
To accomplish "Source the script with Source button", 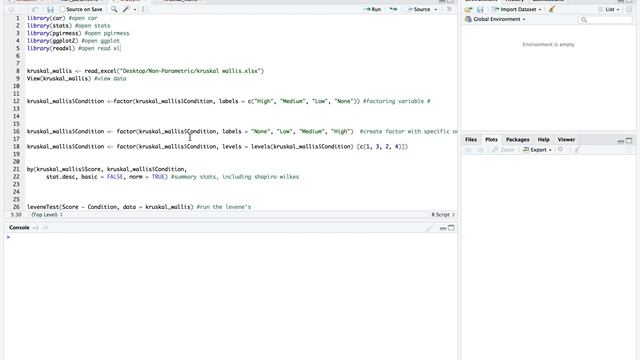I will pos(419,9).
